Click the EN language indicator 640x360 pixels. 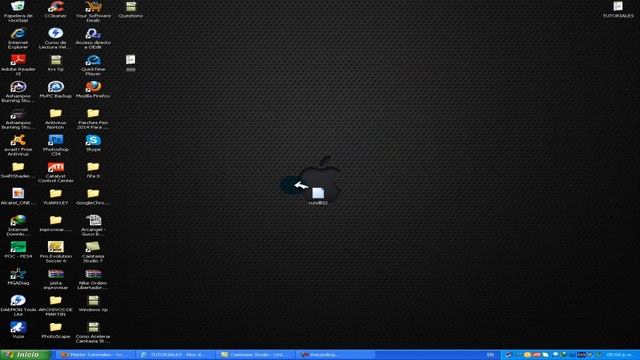[x=490, y=355]
